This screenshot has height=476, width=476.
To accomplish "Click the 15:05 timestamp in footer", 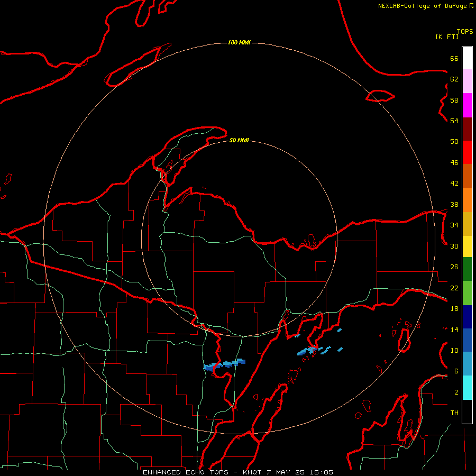I will click(322, 472).
